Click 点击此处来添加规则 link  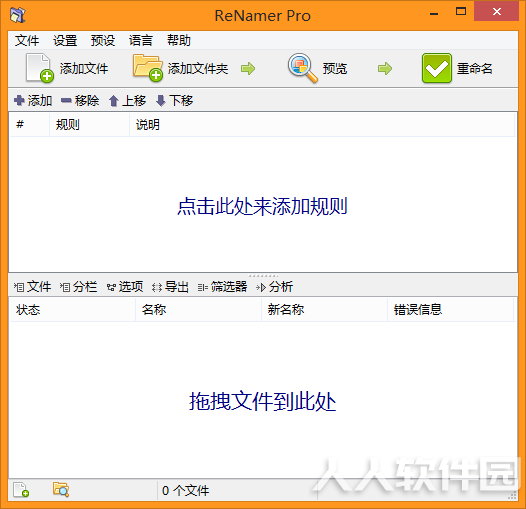click(262, 206)
